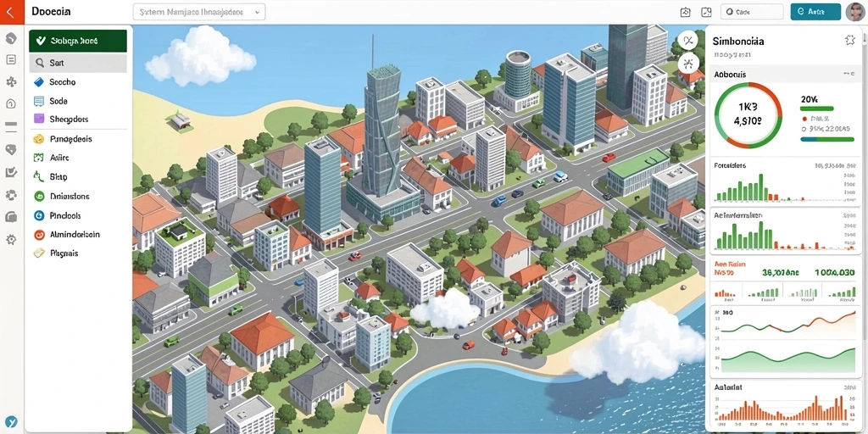The width and height of the screenshot is (868, 434).
Task: Click the star icon in Simbonoiia panel
Action: 849,40
